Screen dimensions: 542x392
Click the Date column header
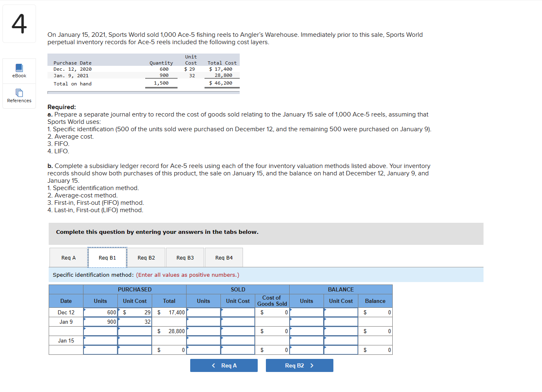coord(66,301)
